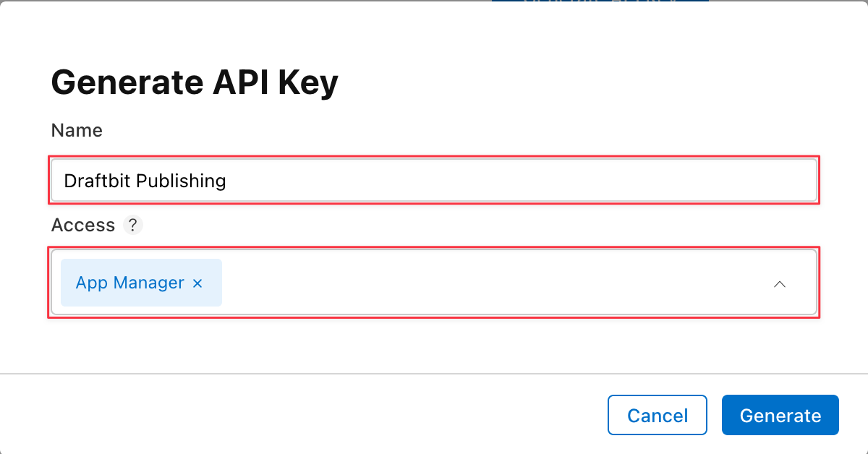Collapse the Access dropdown with the chevron
This screenshot has width=868, height=454.
click(x=779, y=284)
